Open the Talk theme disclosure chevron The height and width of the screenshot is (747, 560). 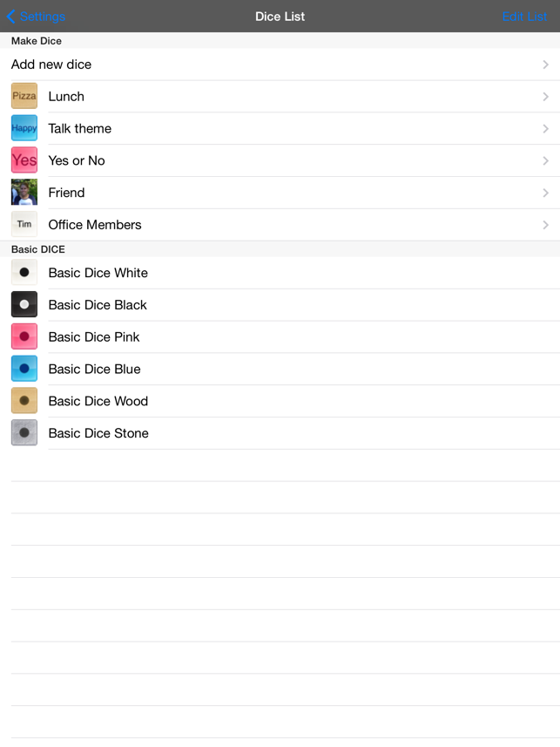click(x=546, y=129)
